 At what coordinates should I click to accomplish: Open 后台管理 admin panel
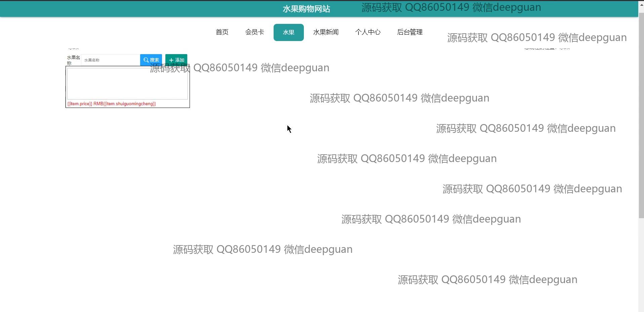410,32
